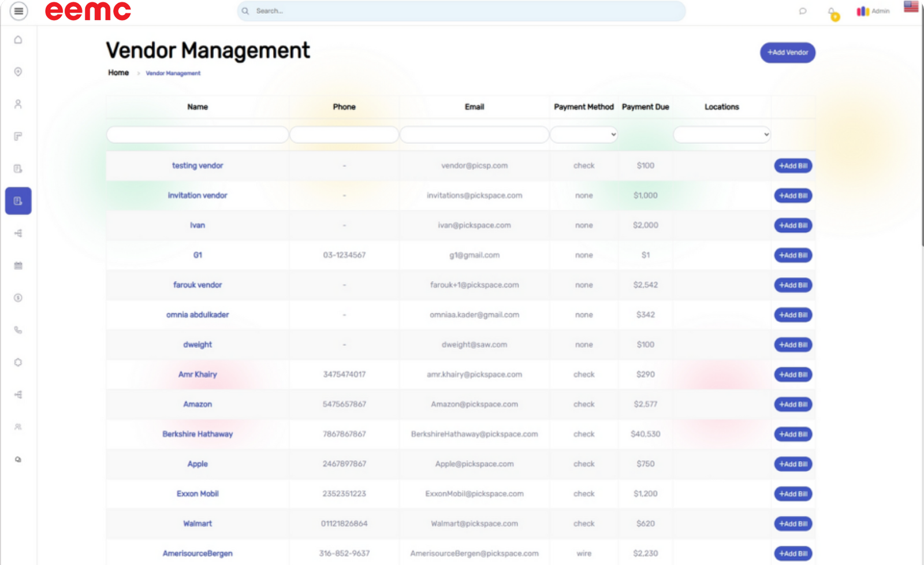The width and height of the screenshot is (924, 565).
Task: Open the hamburger menu beside the logo
Action: (x=18, y=11)
